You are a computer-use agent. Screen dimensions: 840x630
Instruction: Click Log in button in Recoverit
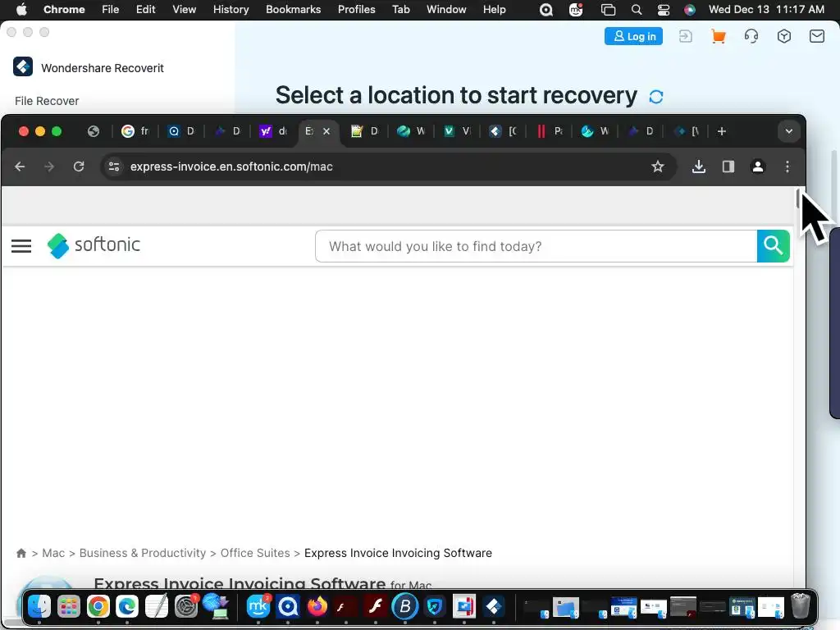click(633, 36)
